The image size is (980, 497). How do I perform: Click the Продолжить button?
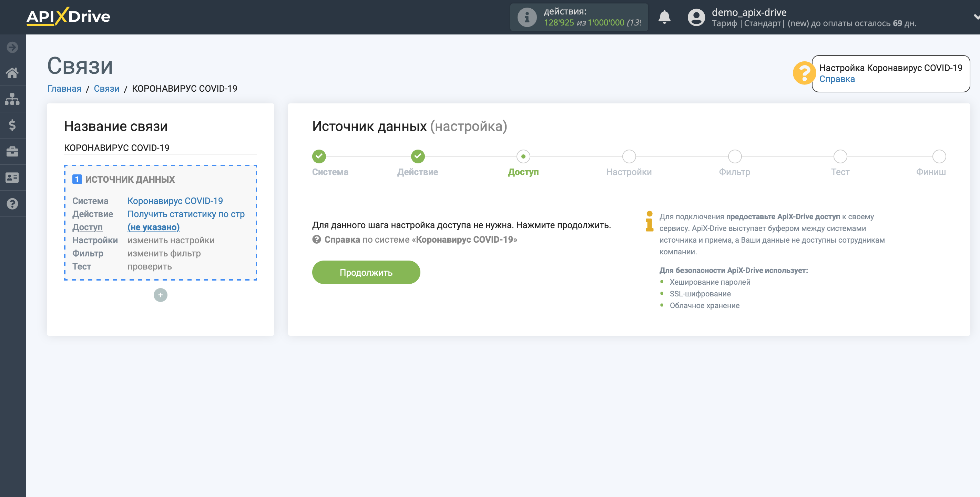[x=366, y=273]
